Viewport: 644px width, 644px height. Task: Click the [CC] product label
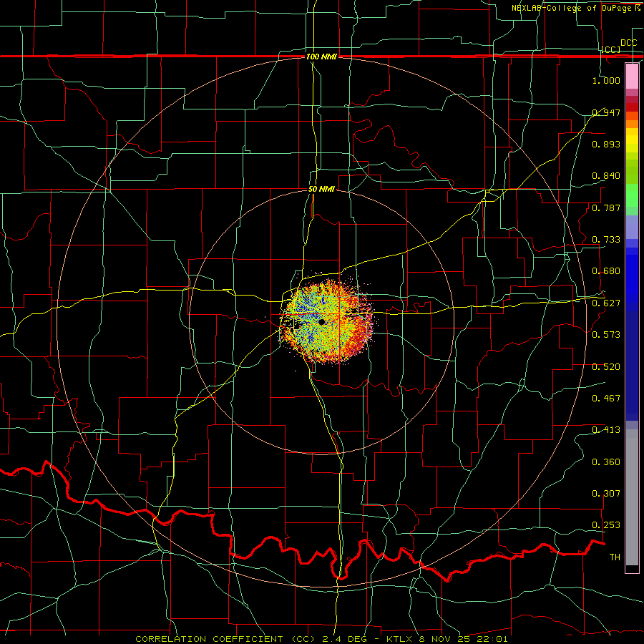(611, 49)
